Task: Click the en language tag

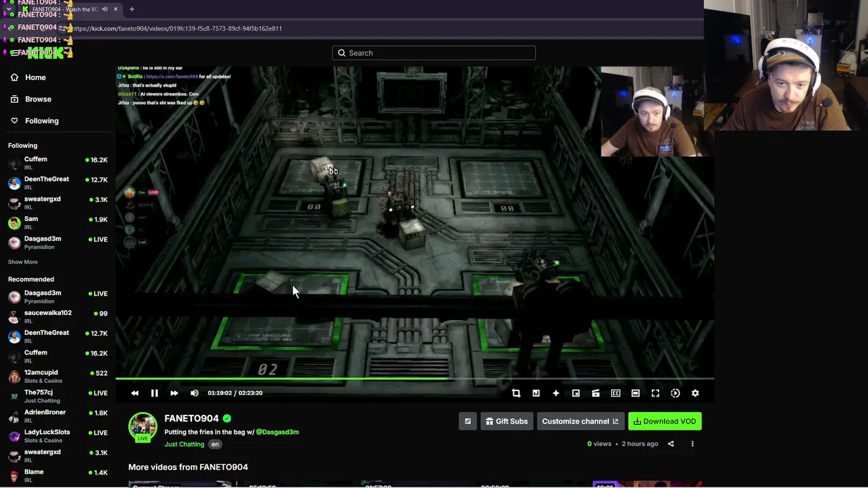Action: (x=215, y=445)
